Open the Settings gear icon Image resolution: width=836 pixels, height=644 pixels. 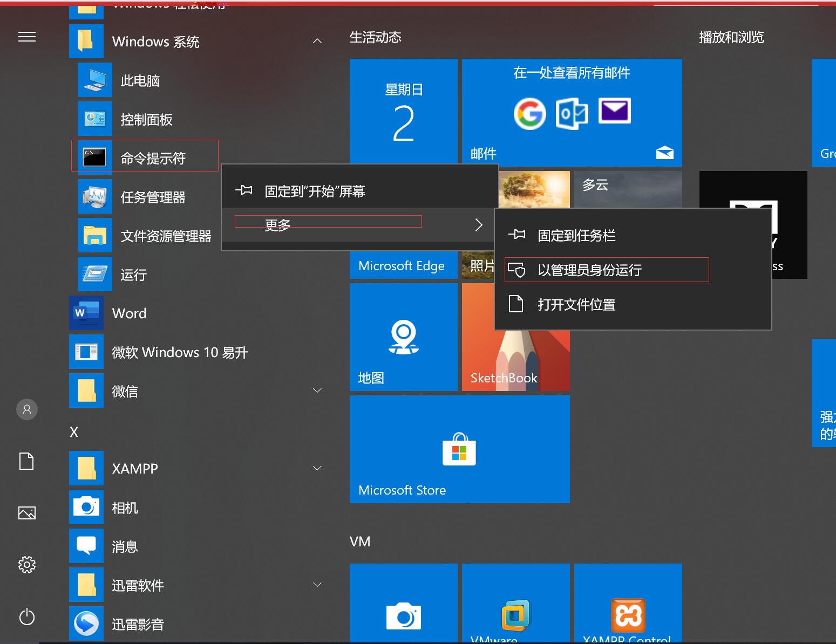coord(27,564)
